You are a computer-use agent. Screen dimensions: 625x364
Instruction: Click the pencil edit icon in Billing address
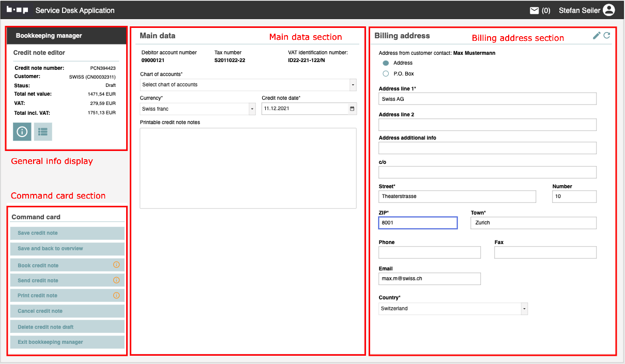click(x=597, y=35)
